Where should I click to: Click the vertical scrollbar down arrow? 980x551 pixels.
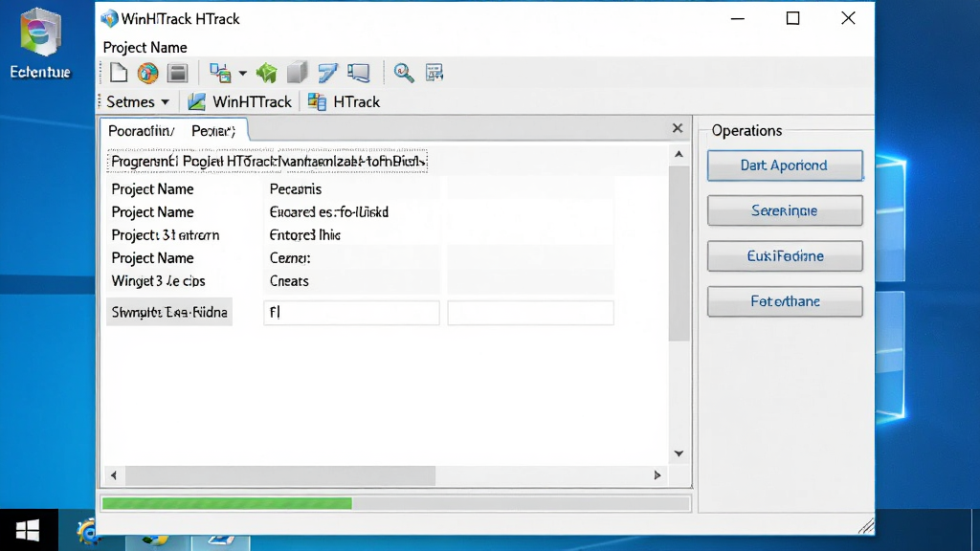(679, 453)
